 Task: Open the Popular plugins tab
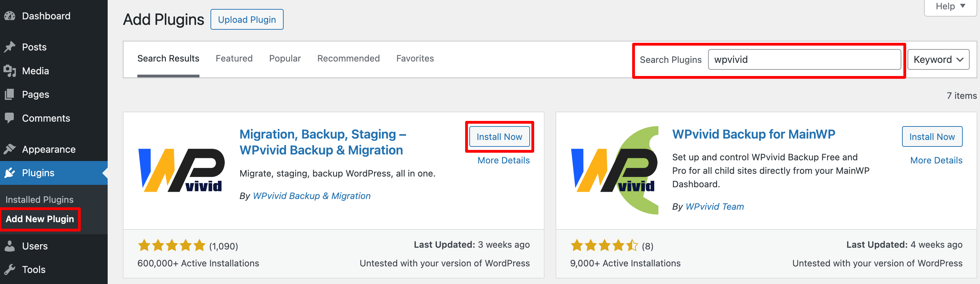pos(285,58)
